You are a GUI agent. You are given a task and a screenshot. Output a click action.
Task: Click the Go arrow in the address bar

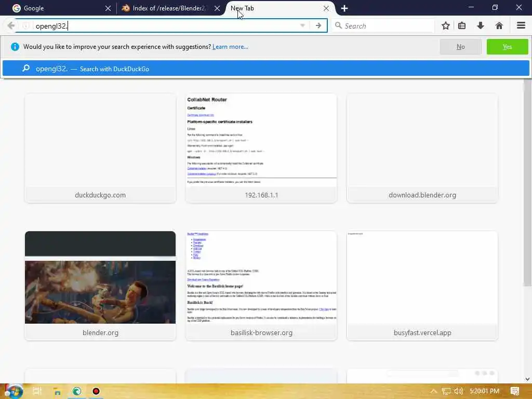tap(318, 26)
